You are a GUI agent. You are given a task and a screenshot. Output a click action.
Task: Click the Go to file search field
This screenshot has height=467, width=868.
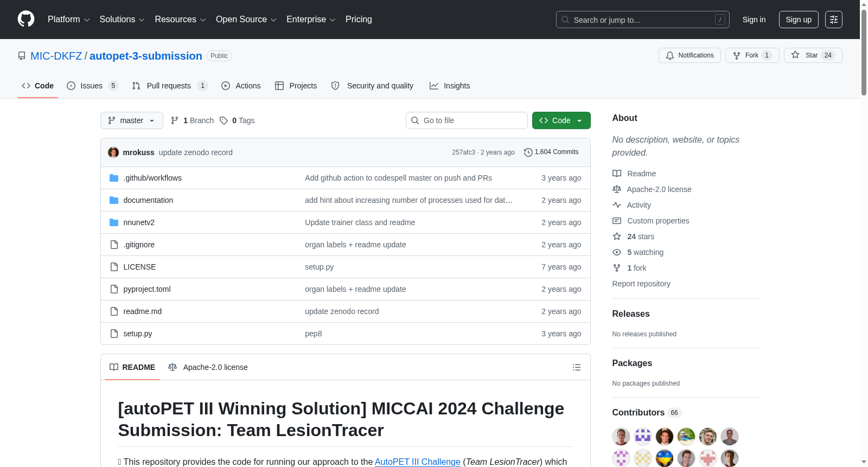pos(467,120)
